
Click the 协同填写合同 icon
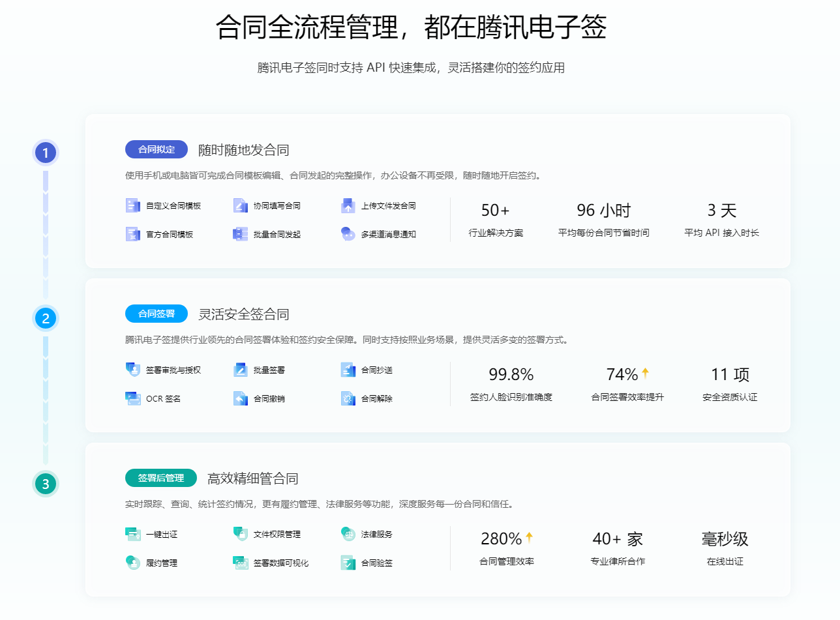click(241, 205)
